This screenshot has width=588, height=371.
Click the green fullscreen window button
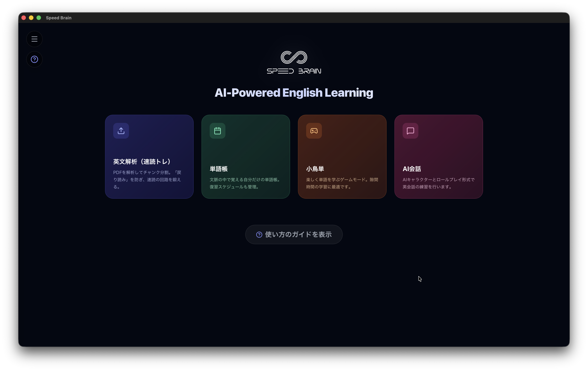click(39, 18)
